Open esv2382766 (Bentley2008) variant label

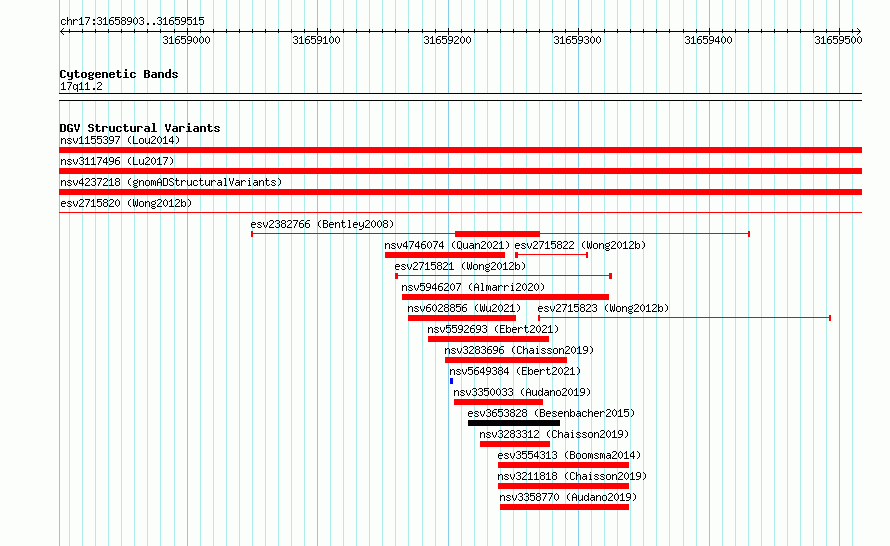(322, 224)
